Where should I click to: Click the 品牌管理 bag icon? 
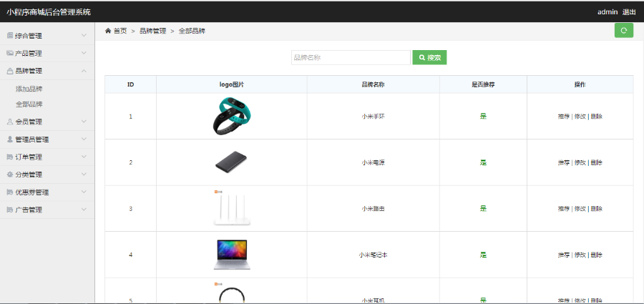pos(10,71)
